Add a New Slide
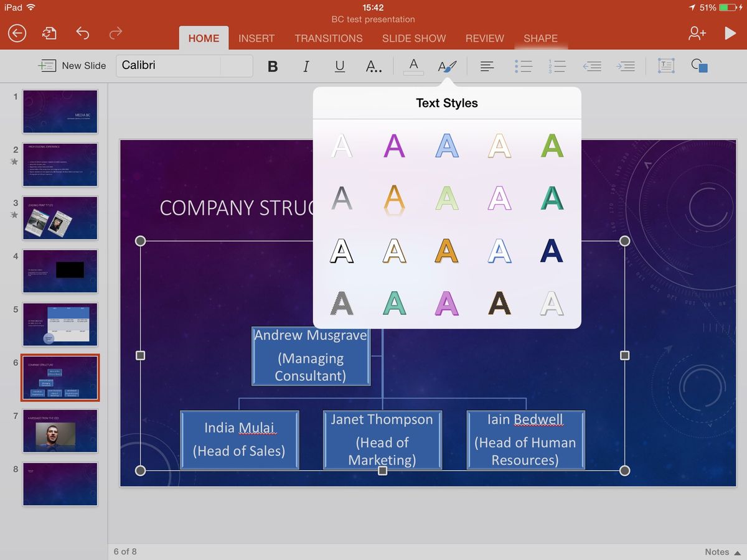This screenshot has height=560, width=747. click(x=72, y=65)
